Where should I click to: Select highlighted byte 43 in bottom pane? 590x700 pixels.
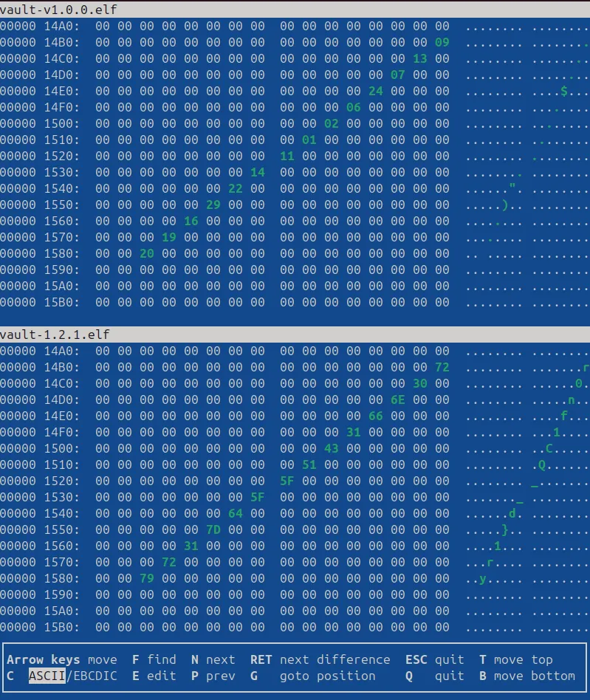coord(331,448)
